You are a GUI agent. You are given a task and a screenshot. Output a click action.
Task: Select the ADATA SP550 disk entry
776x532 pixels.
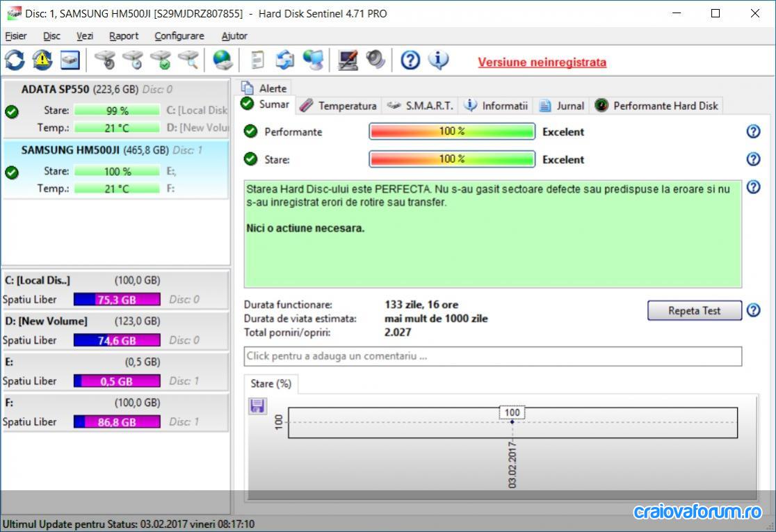pyautogui.click(x=116, y=109)
